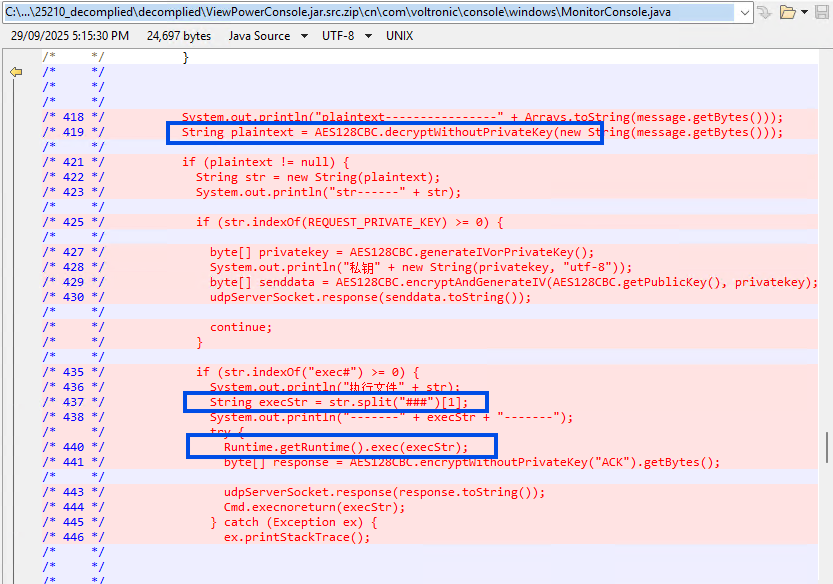Viewport: 833px width, 584px height.
Task: Click the vertical scrollbar thumb
Action: pyautogui.click(x=826, y=444)
